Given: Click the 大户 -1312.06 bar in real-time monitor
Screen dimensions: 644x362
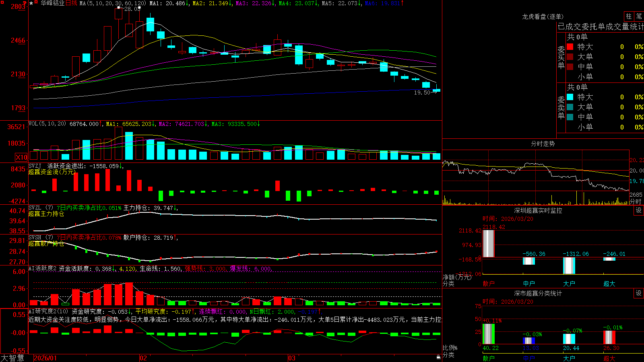Looking at the screenshot, I should [569, 265].
